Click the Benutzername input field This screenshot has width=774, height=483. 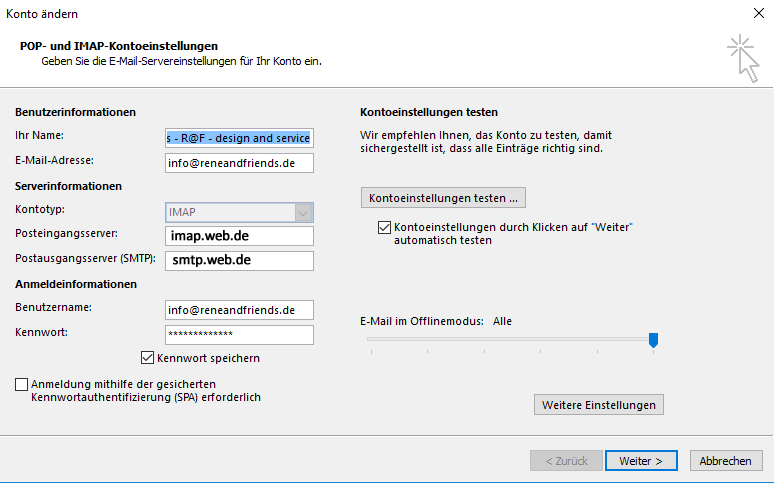point(239,310)
